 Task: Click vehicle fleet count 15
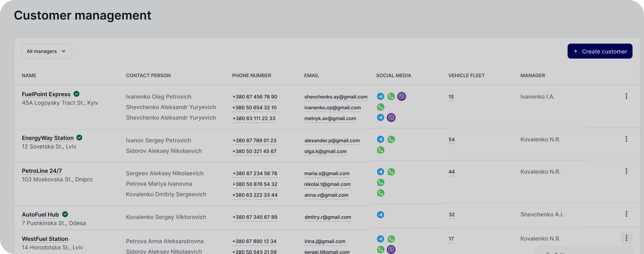point(451,97)
